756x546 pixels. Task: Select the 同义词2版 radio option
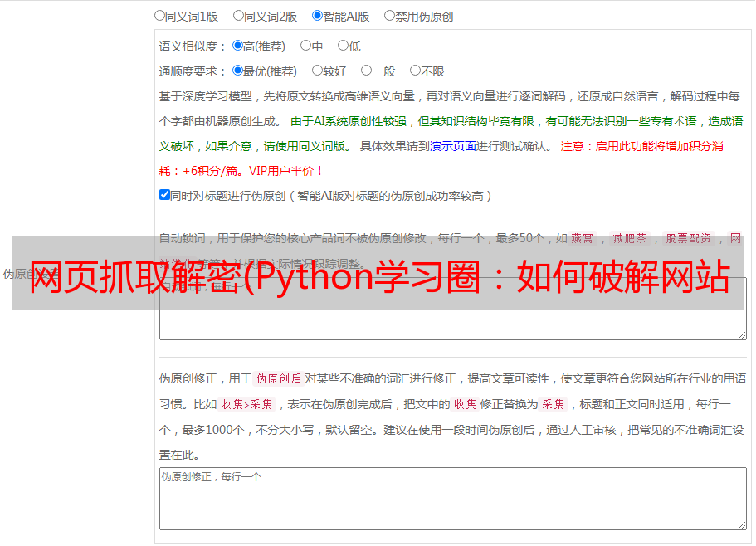coord(238,16)
